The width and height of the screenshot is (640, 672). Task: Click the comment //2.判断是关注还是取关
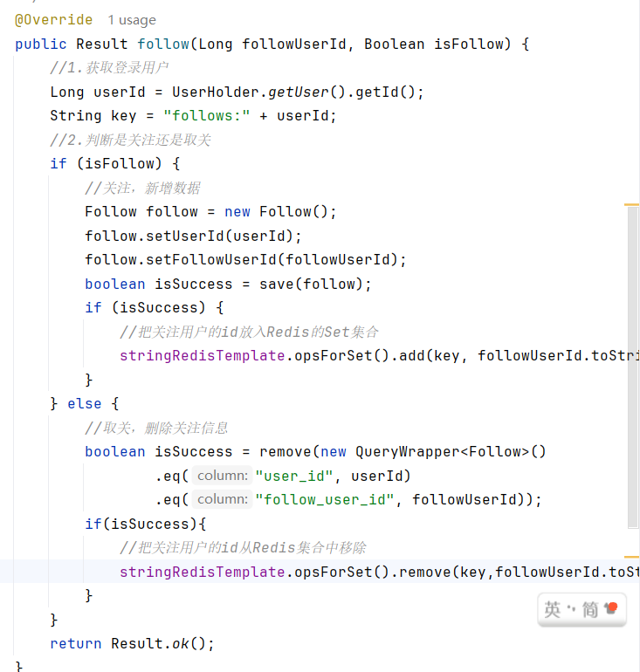click(130, 140)
